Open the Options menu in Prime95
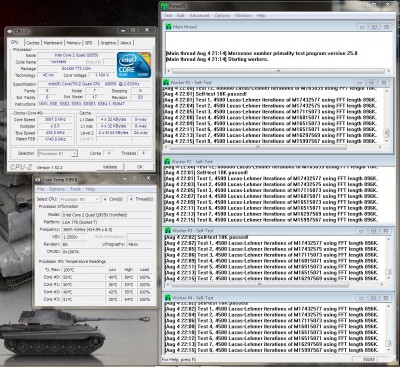Image resolution: width=400 pixels, height=367 pixels. pos(222,16)
